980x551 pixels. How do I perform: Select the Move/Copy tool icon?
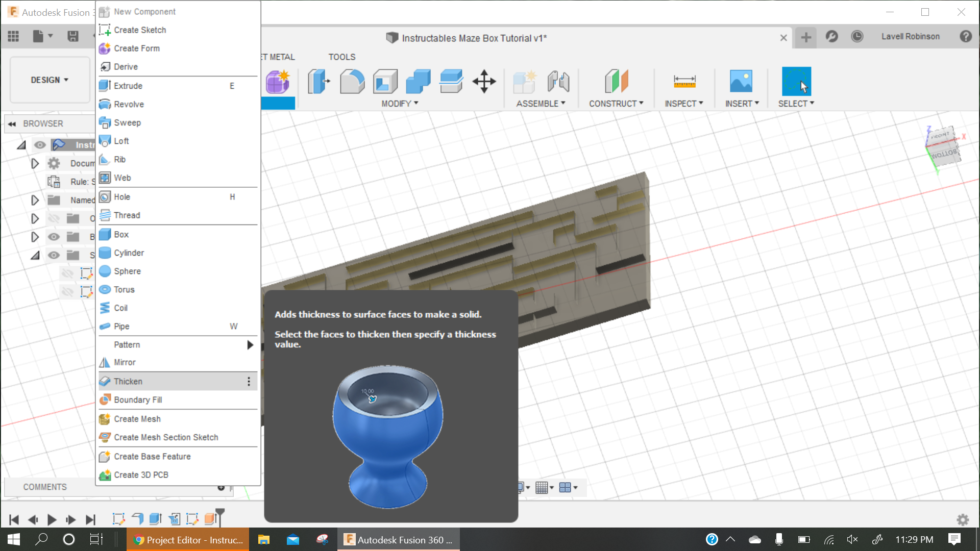(484, 81)
